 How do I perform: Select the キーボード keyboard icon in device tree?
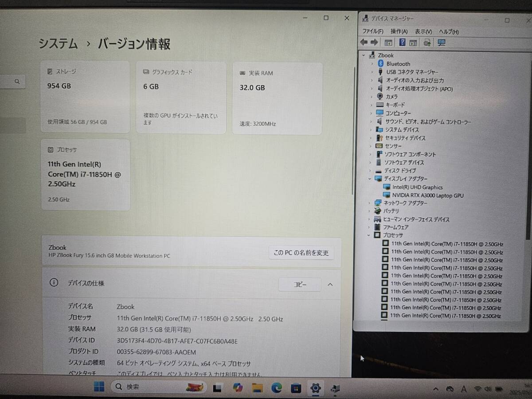point(379,105)
